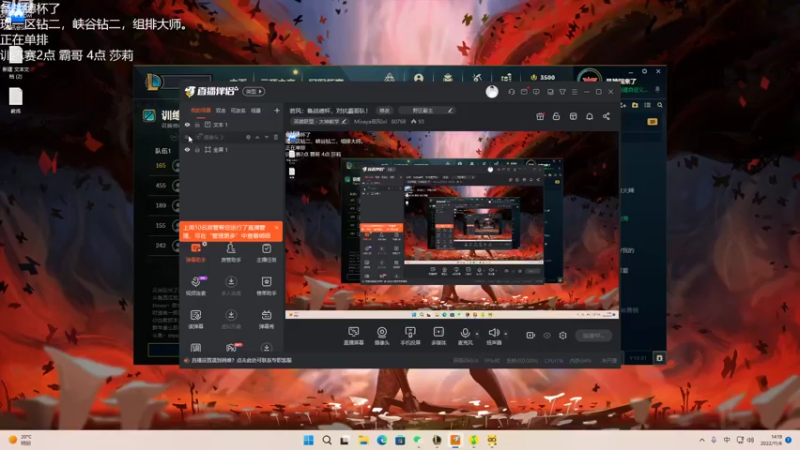Open Windows Start menu on taskbar

tap(309, 440)
